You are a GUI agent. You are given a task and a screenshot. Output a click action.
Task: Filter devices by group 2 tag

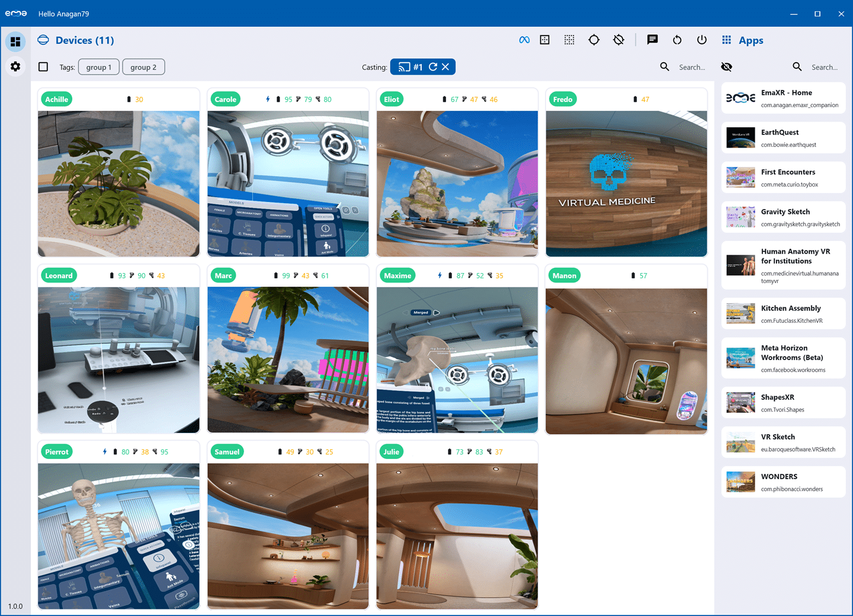[x=143, y=67]
